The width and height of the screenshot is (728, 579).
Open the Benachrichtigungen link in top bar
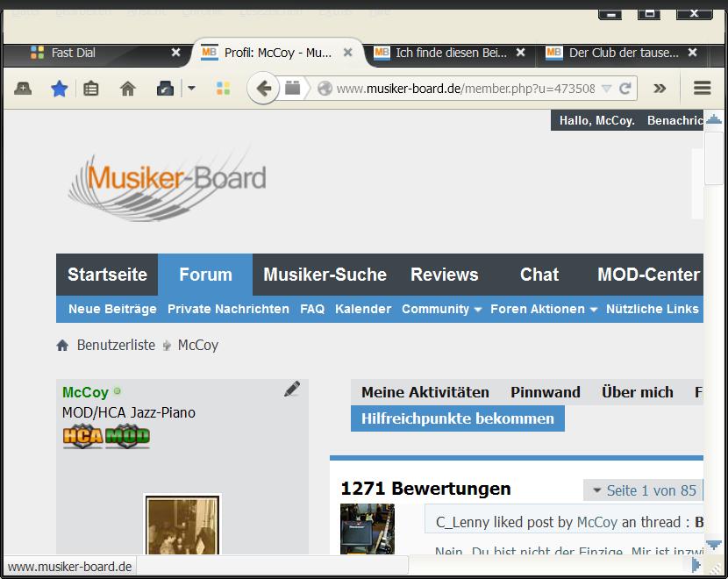675,121
